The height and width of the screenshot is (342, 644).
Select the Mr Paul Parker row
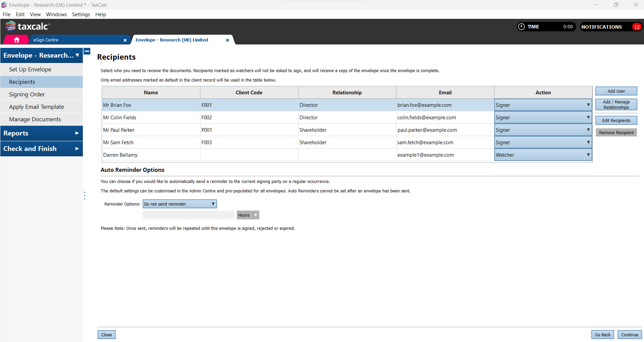pos(151,130)
